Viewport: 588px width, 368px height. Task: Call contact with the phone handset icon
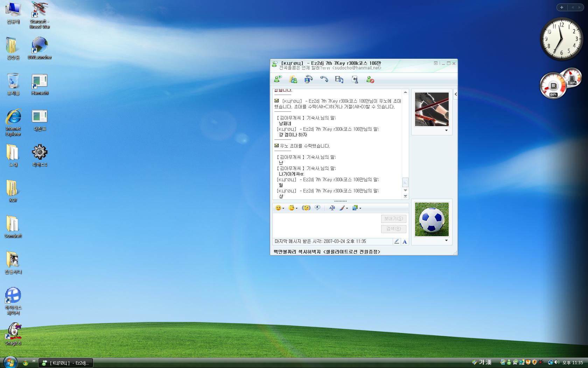(x=324, y=80)
